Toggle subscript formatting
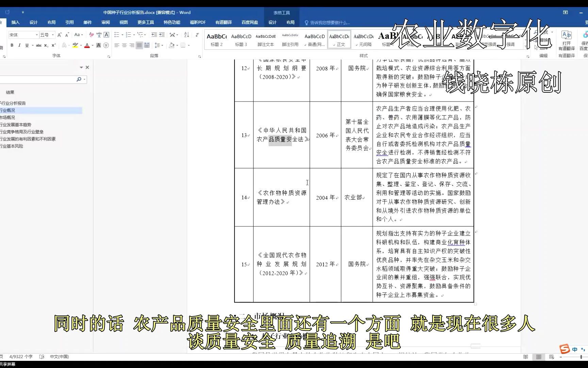 click(46, 45)
